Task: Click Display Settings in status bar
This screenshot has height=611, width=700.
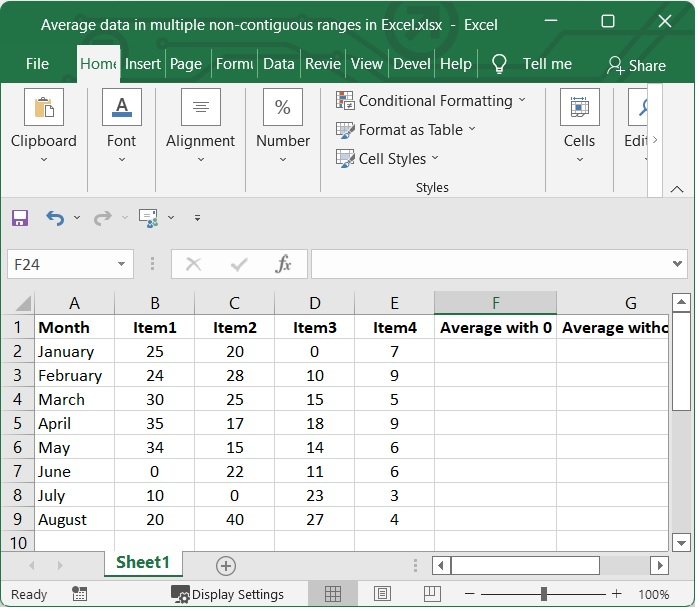Action: [x=227, y=594]
